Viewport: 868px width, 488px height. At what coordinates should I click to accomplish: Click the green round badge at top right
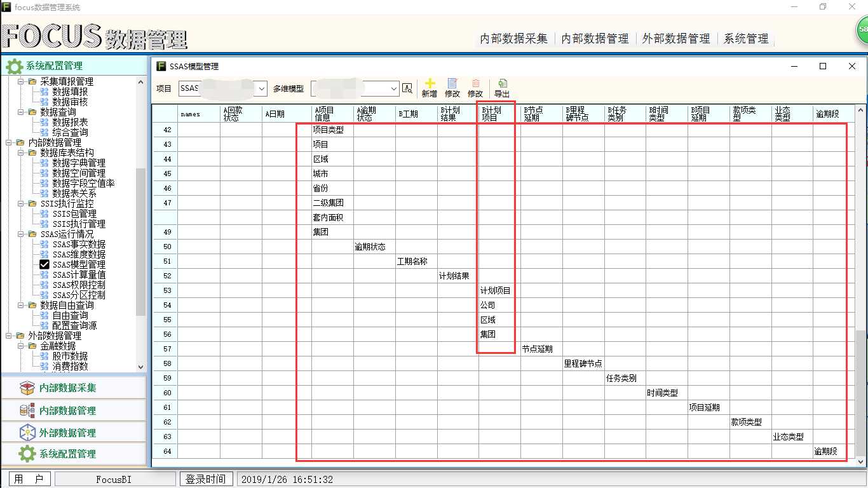[862, 29]
